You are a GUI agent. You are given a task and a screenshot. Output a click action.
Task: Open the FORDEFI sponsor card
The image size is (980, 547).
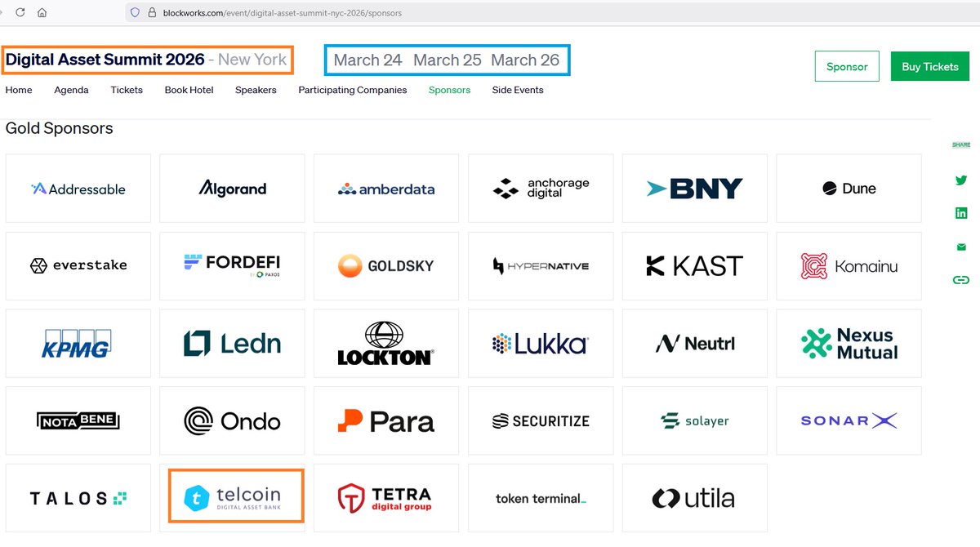click(x=232, y=265)
